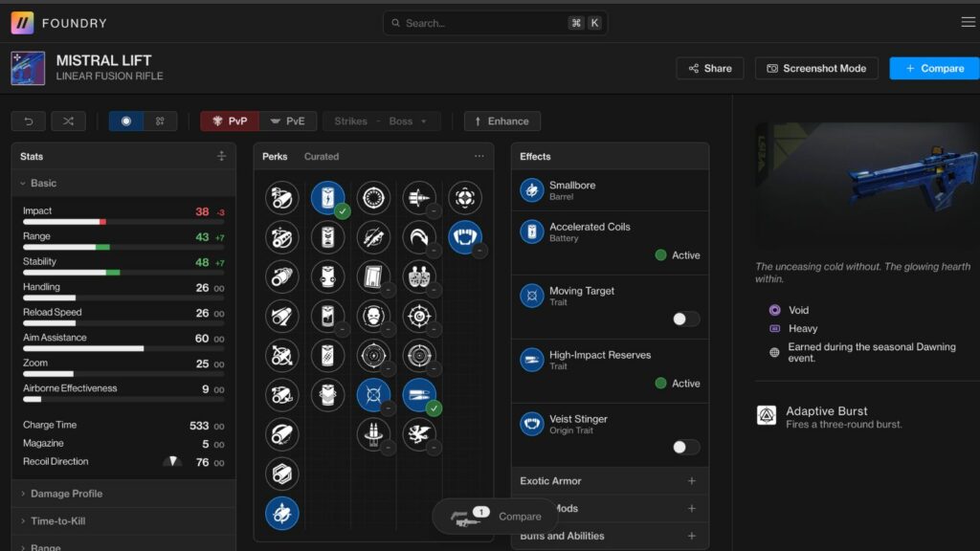Expand the Buffs and Abilities section
980x551 pixels.
610,536
